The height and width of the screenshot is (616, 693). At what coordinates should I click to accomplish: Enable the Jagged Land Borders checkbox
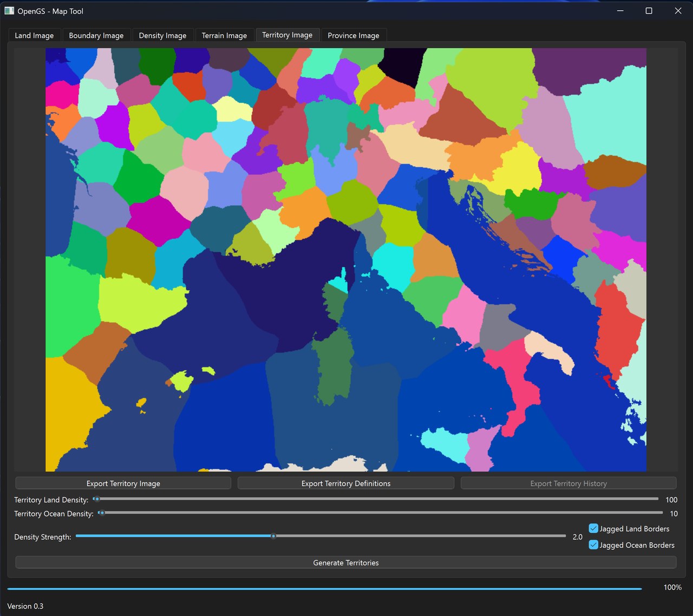click(x=593, y=528)
